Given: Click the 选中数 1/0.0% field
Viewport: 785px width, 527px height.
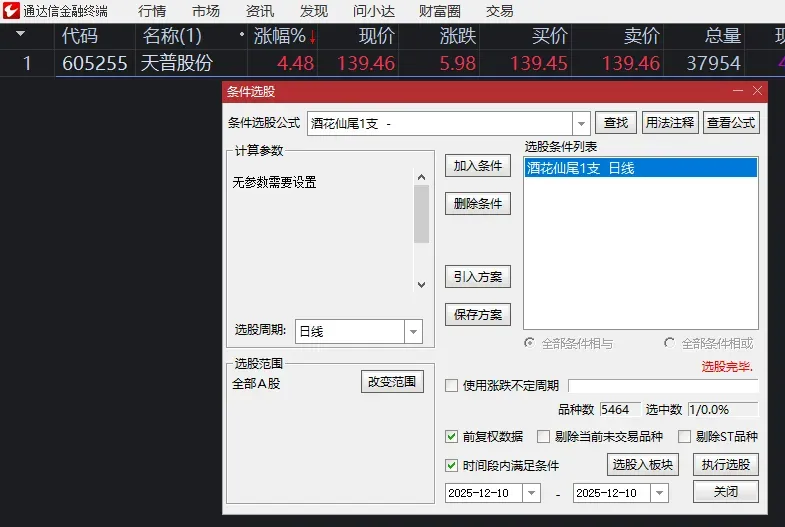Looking at the screenshot, I should point(723,409).
